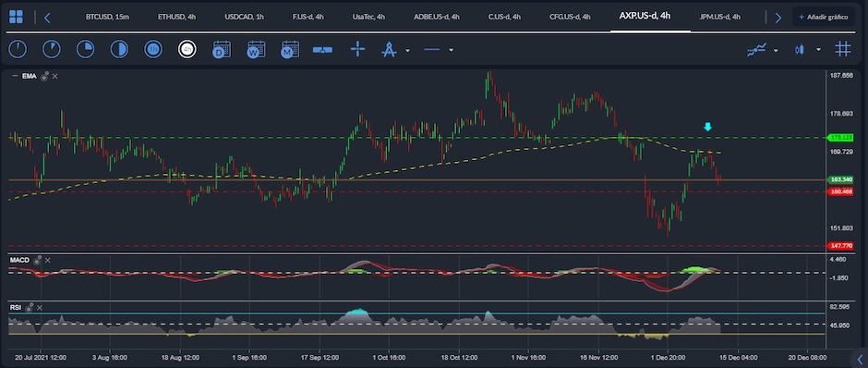
Task: Click the cyan down-arrow marker on the chart
Action: (x=707, y=127)
